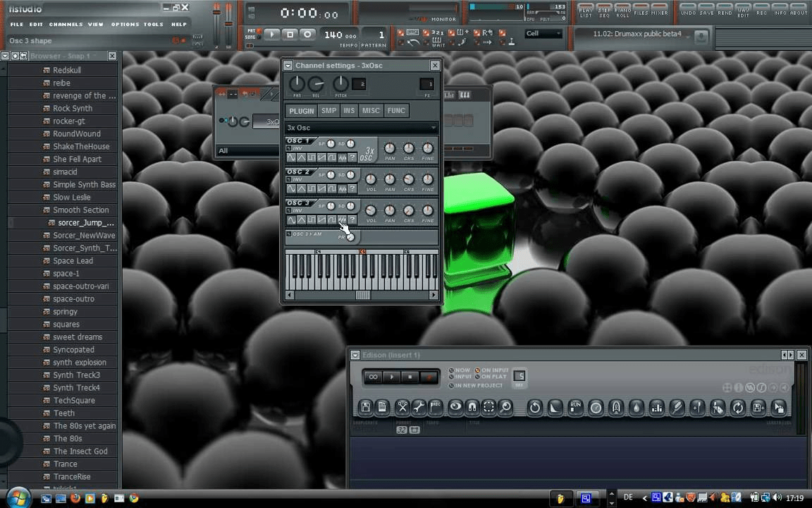Screen dimensions: 812x508
Task: Select the zoom tool in Edison
Action: pos(505,407)
